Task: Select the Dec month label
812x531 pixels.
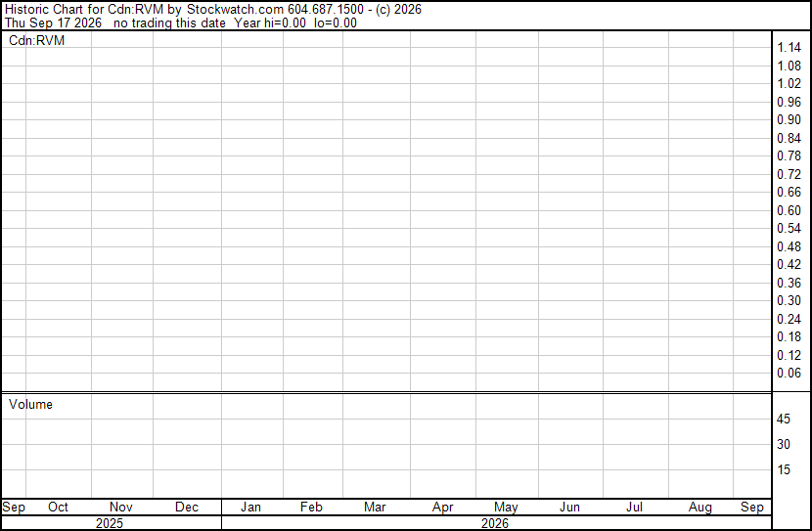Action: click(x=187, y=507)
